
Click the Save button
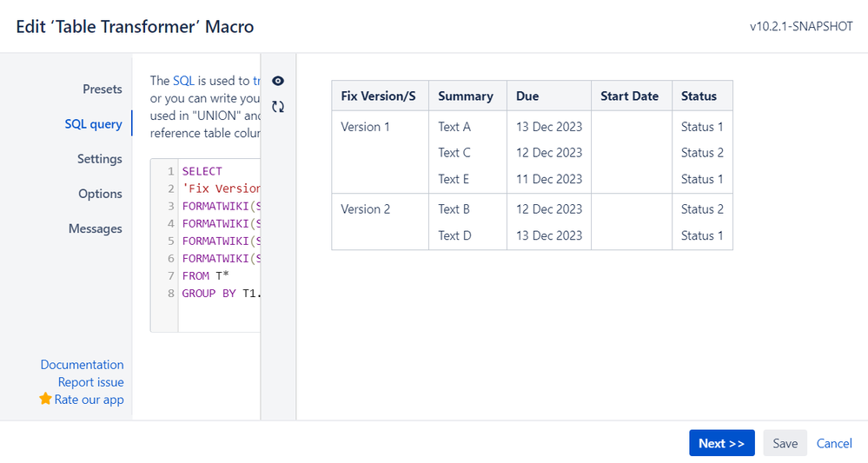785,443
